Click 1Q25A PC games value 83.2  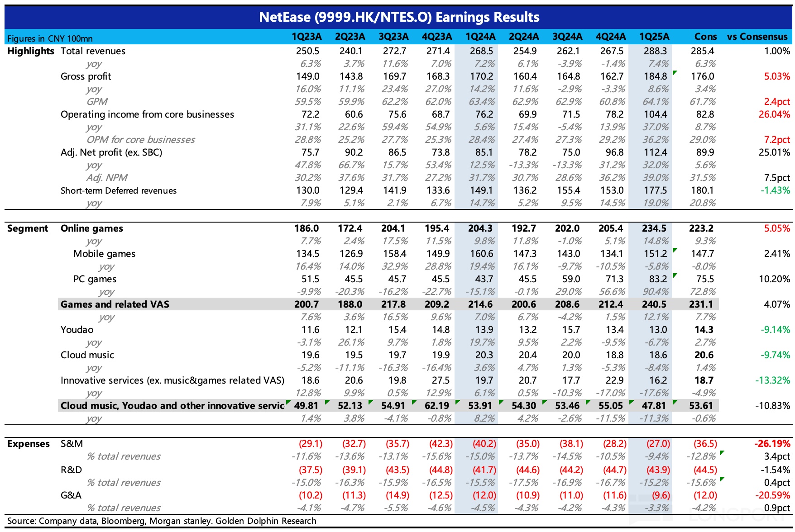pos(658,279)
